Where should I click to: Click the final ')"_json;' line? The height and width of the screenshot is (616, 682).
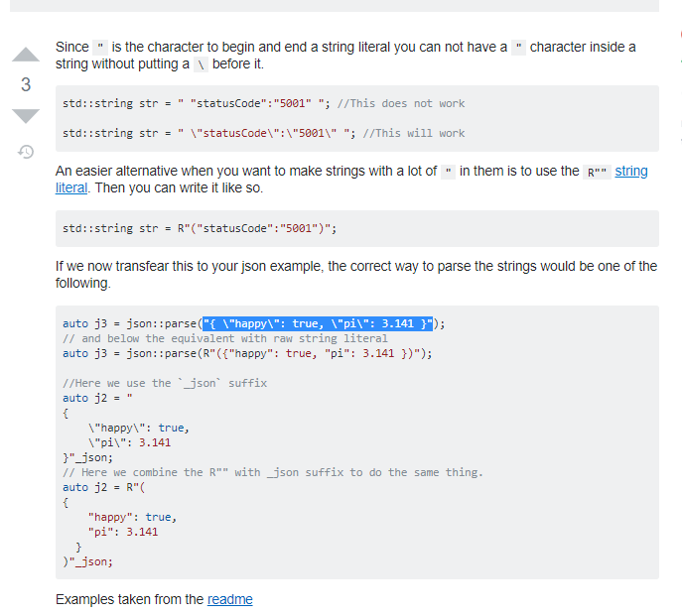[x=87, y=561]
